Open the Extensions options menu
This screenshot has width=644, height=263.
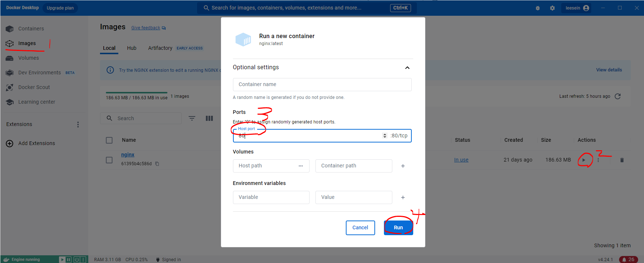pyautogui.click(x=78, y=125)
